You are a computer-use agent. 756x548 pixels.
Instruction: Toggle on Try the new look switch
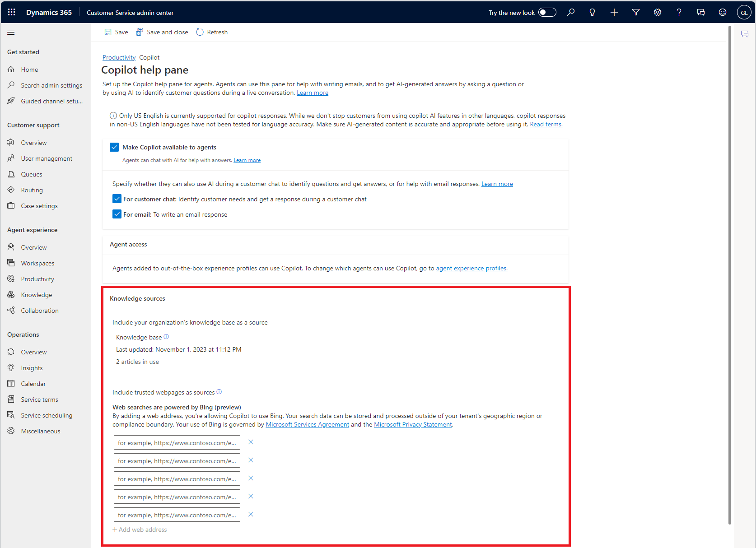[x=547, y=12]
